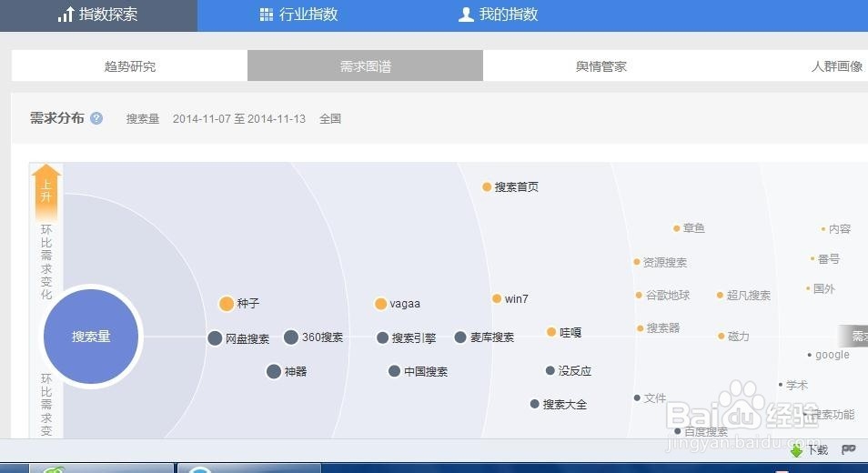Click the gray dot for 麦库搜索
Viewport: 868px width, 473px height.
click(x=460, y=337)
